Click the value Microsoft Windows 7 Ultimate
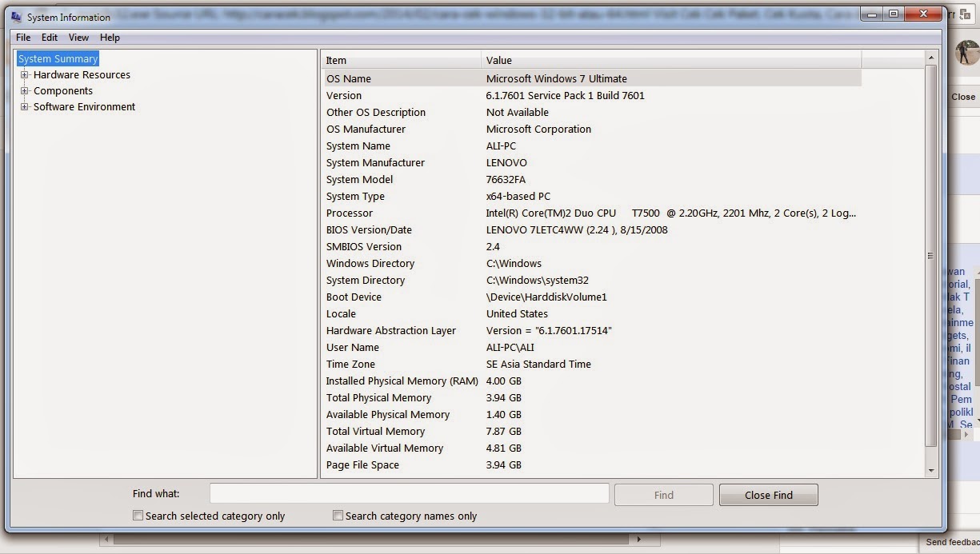The width and height of the screenshot is (980, 554). pyautogui.click(x=557, y=78)
